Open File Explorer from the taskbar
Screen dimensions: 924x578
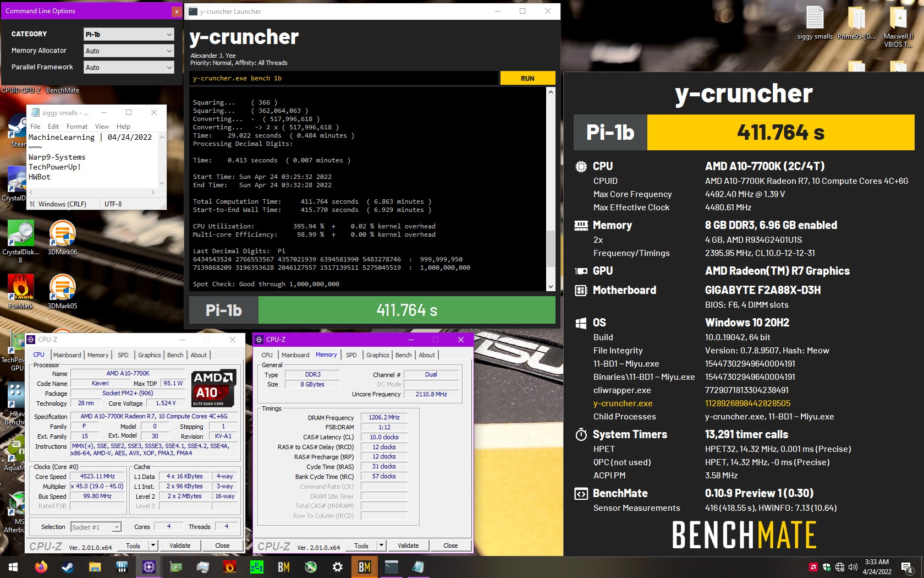point(95,567)
